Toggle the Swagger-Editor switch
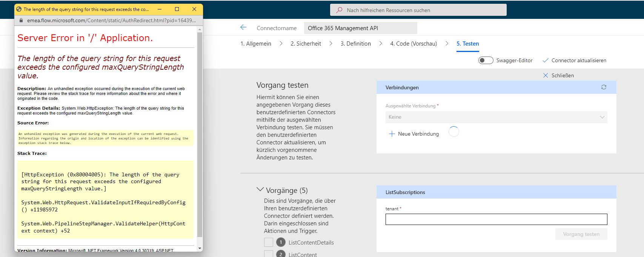 [486, 60]
